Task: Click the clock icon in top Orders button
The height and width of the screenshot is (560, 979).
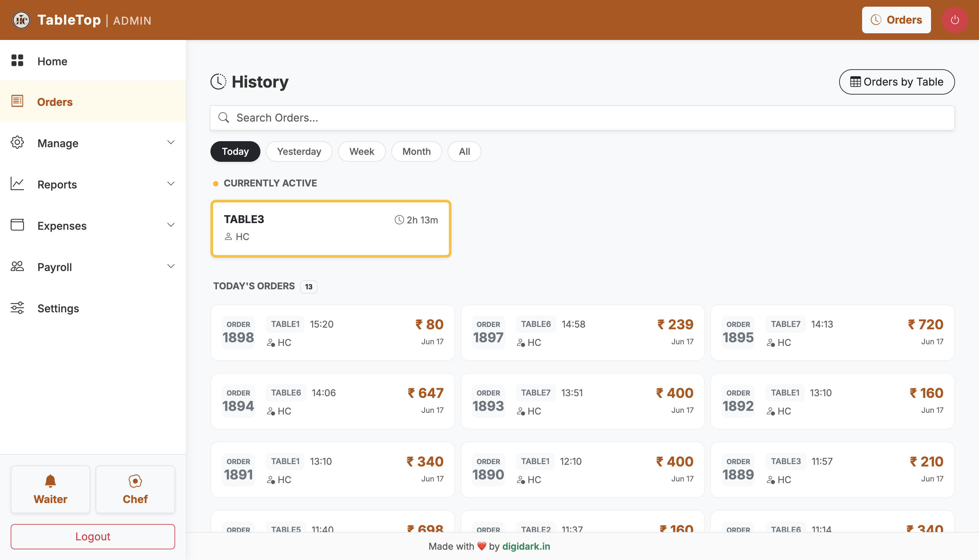Action: click(876, 20)
